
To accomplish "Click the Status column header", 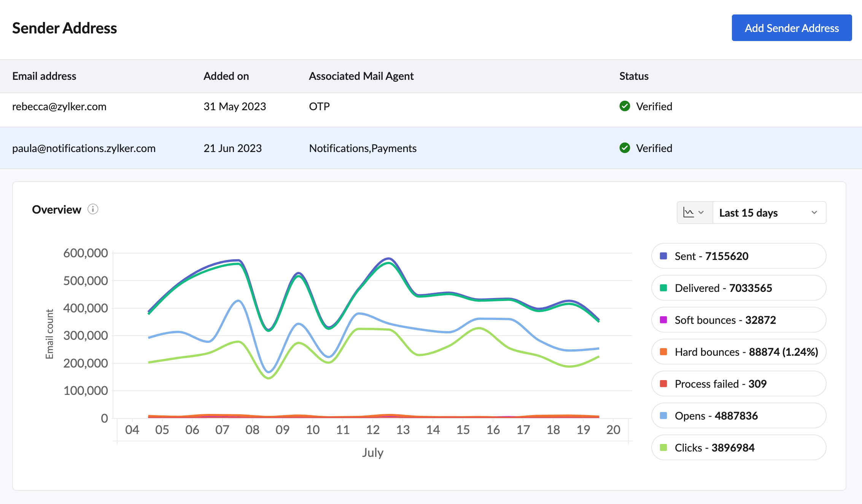I will (634, 76).
